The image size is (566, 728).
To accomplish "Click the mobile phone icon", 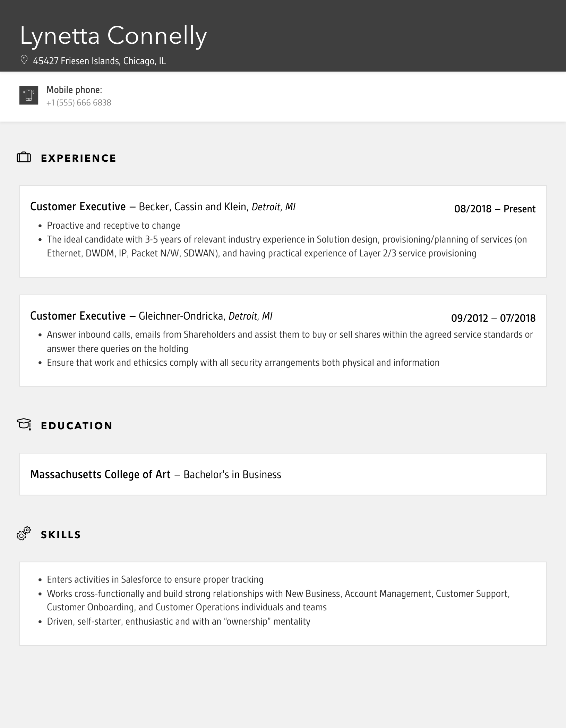I will coord(29,95).
